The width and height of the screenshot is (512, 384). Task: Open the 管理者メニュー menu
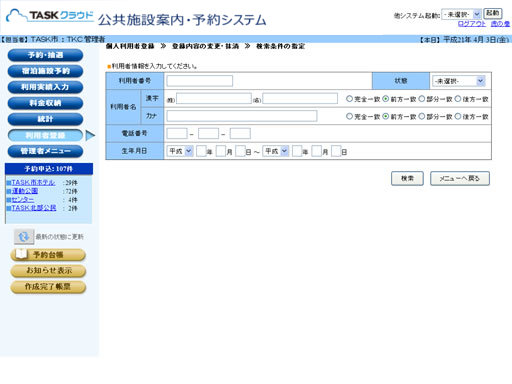[45, 151]
